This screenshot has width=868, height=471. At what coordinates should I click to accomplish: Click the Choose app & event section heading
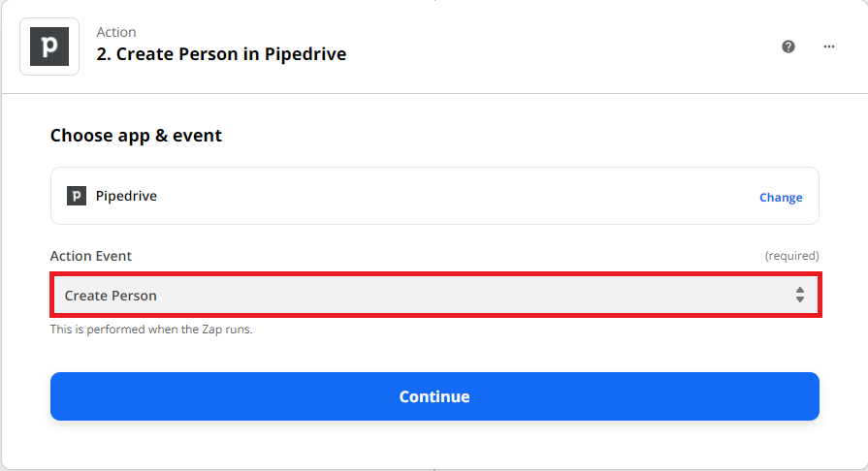[x=136, y=136]
